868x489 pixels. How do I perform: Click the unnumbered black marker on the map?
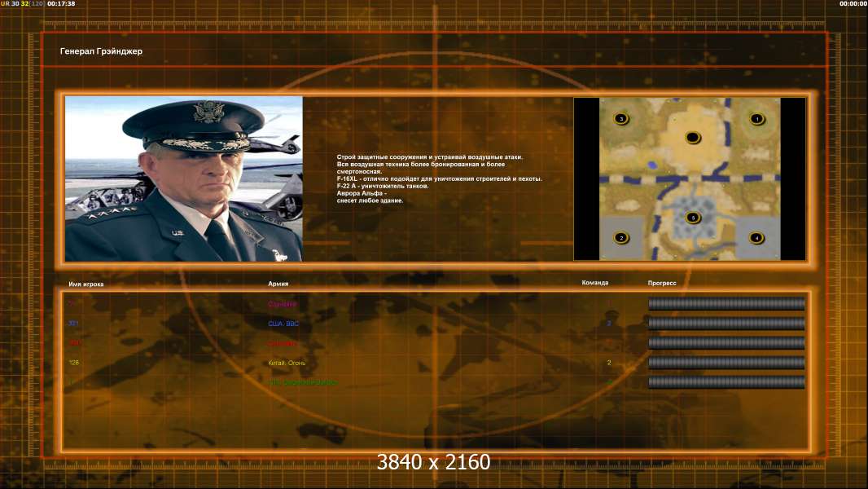(692, 138)
